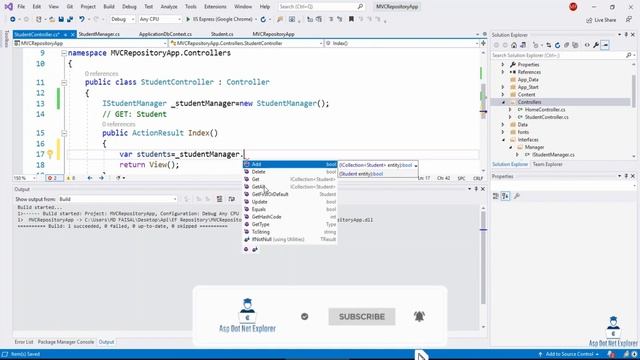Screen dimensions: 640x360
Task: Click the Solution Explorer Home icon
Action: [514, 45]
